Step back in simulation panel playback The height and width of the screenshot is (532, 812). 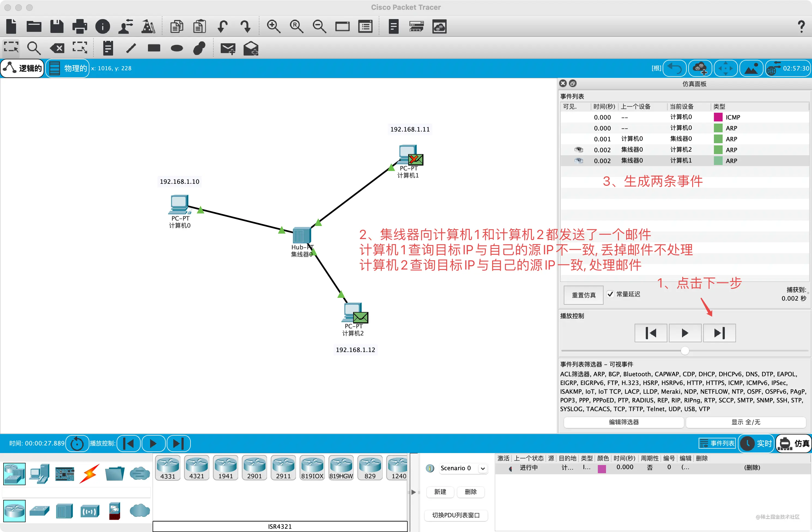(651, 333)
